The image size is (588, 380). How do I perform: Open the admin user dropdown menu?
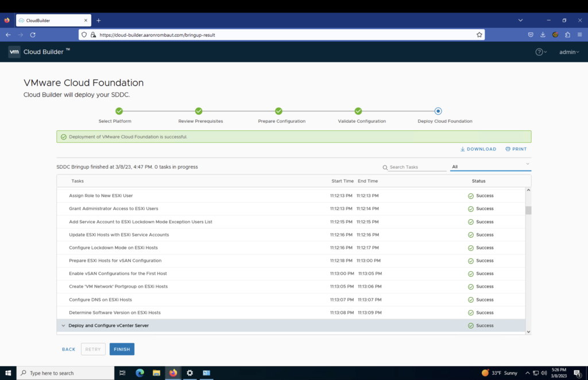tap(569, 52)
